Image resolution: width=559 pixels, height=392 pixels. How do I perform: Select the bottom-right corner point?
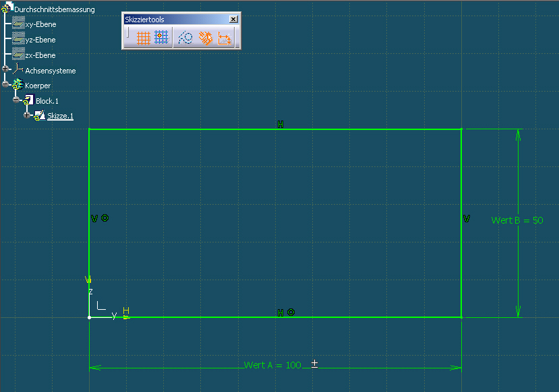pyautogui.click(x=461, y=317)
